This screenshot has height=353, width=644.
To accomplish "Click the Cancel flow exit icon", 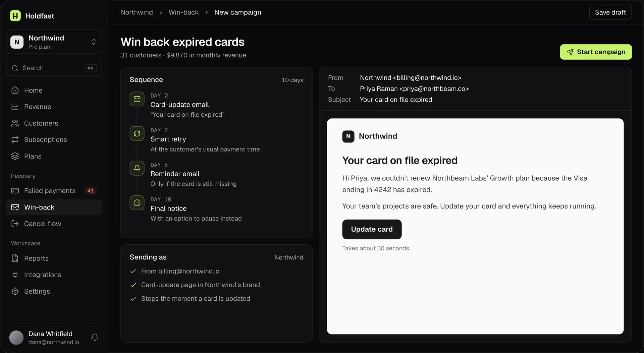I will point(15,224).
